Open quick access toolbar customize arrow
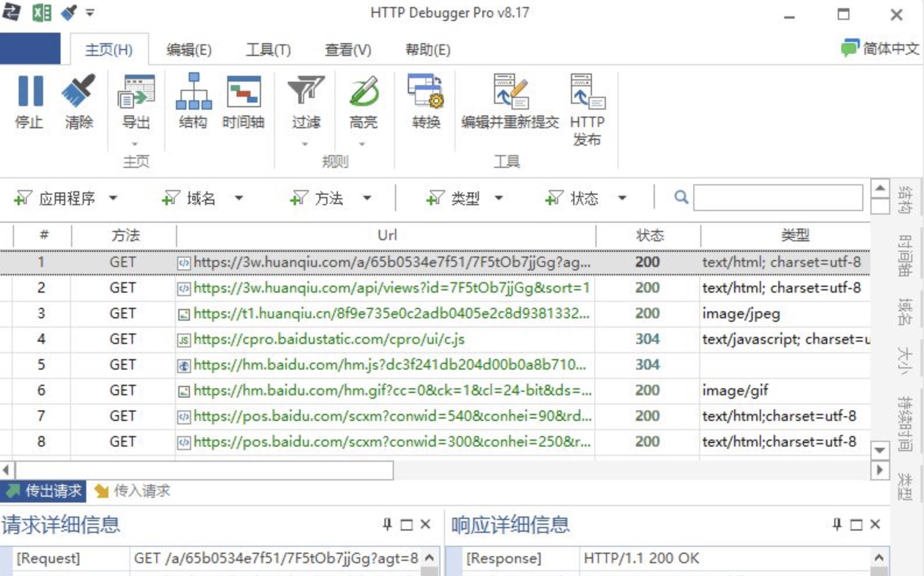This screenshot has width=924, height=576. (x=90, y=12)
